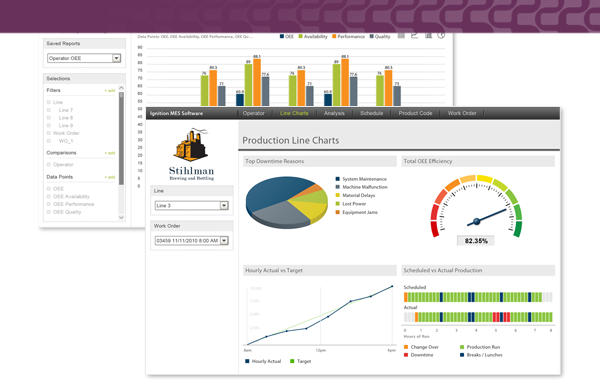
Task: Click the Top Downtime Reasons header
Action: click(x=320, y=161)
